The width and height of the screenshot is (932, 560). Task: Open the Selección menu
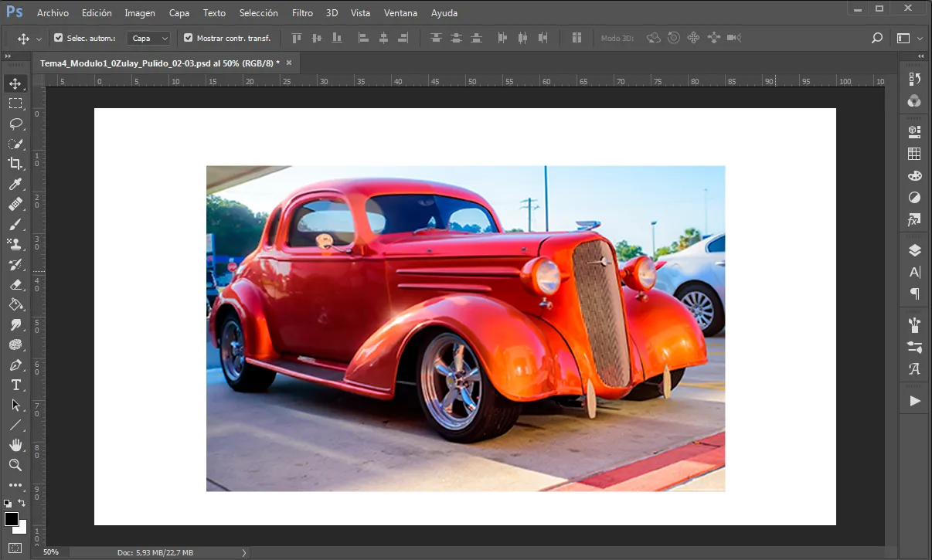(259, 13)
